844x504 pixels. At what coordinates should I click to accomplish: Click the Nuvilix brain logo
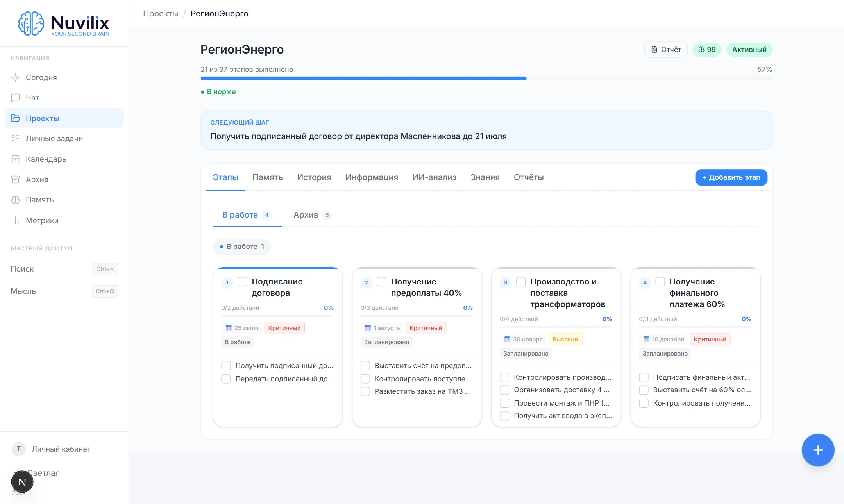click(31, 23)
